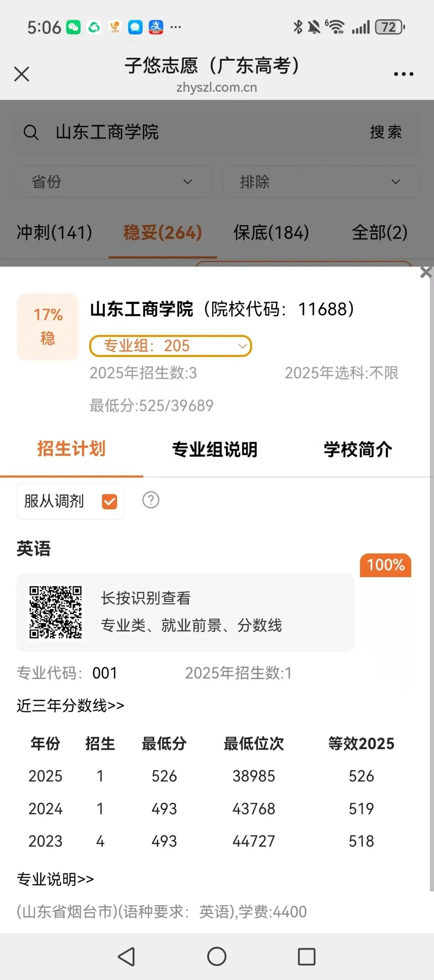Tap the Android home circle button
Image resolution: width=434 pixels, height=980 pixels.
coord(217,956)
